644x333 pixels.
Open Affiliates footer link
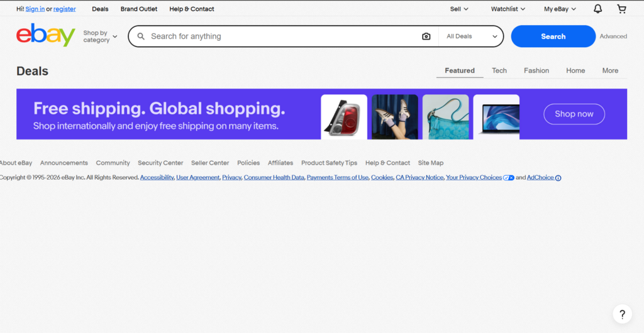point(280,163)
